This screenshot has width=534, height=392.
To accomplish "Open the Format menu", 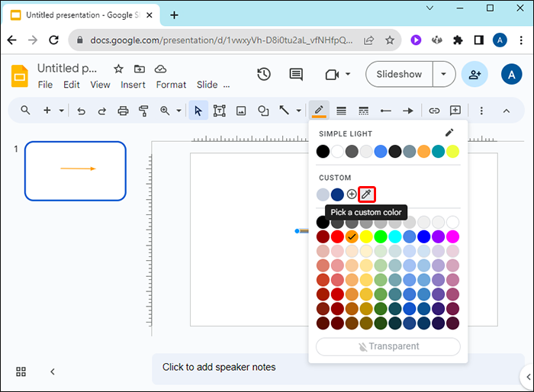I will [171, 85].
